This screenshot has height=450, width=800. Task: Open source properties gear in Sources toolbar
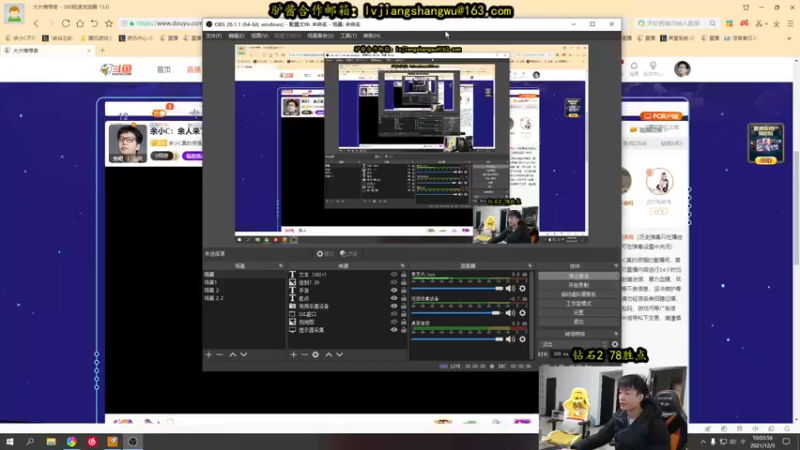[315, 355]
